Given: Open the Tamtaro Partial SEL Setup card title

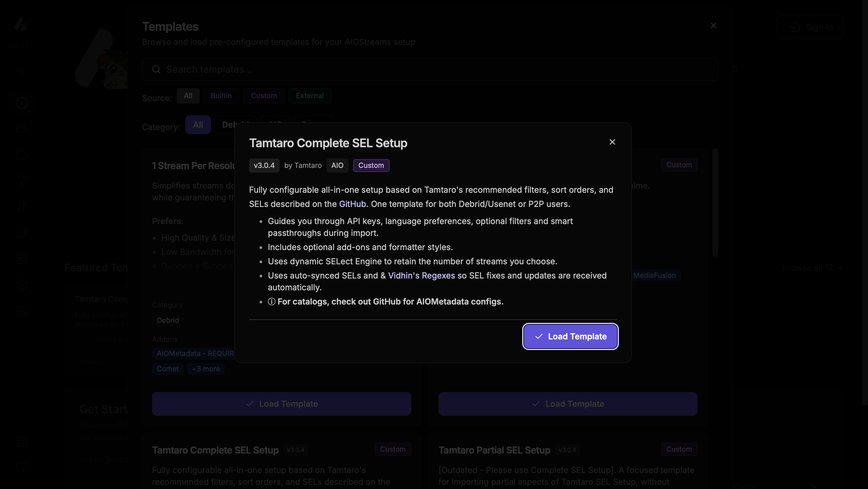Looking at the screenshot, I should coord(494,450).
